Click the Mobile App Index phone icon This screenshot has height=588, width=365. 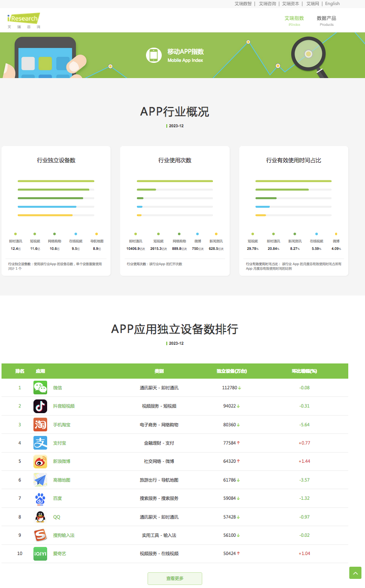pyautogui.click(x=154, y=55)
